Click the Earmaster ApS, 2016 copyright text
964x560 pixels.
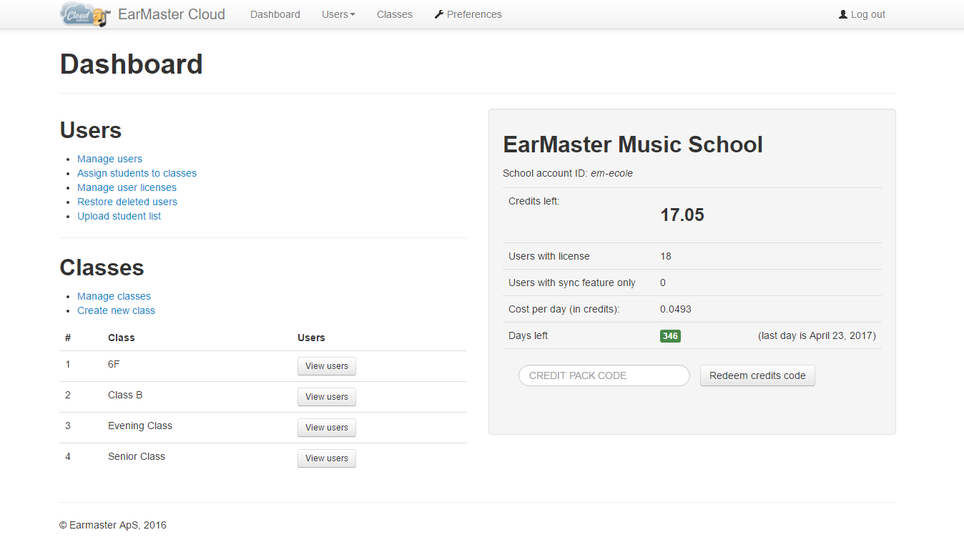click(x=113, y=525)
